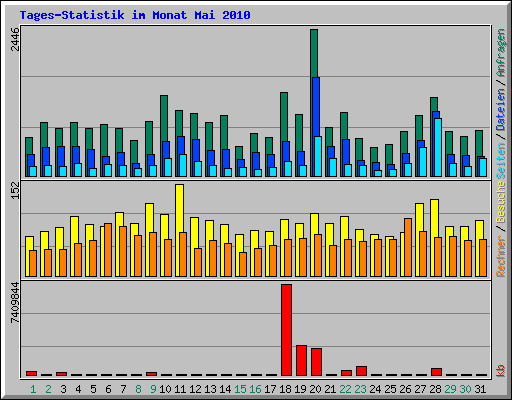512x400 pixels.
Task: Click the 'Rechner' legend label
Action: 500,256
